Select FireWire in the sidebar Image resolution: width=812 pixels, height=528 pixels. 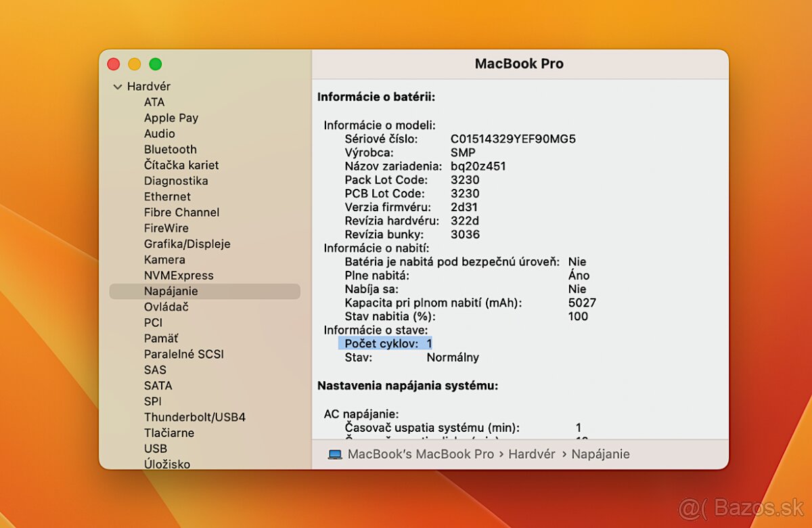coord(166,228)
